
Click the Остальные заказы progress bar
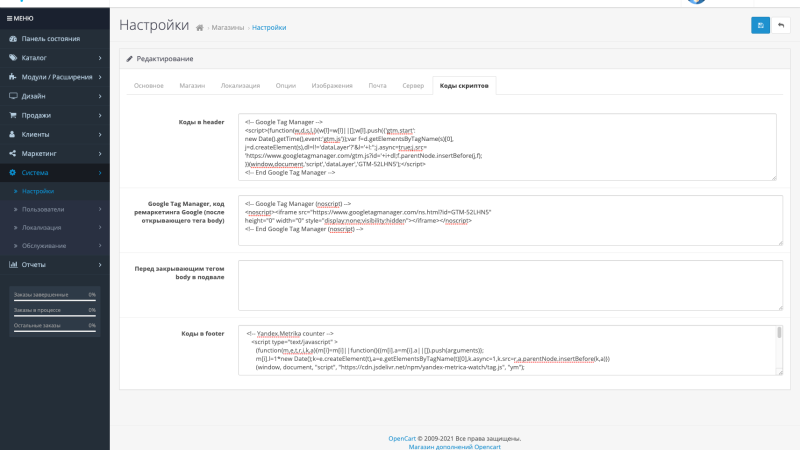(55, 331)
